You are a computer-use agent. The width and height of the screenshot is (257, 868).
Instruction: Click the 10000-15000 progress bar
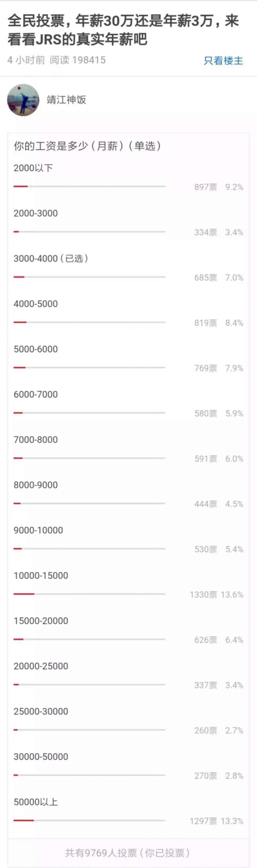pyautogui.click(x=89, y=594)
